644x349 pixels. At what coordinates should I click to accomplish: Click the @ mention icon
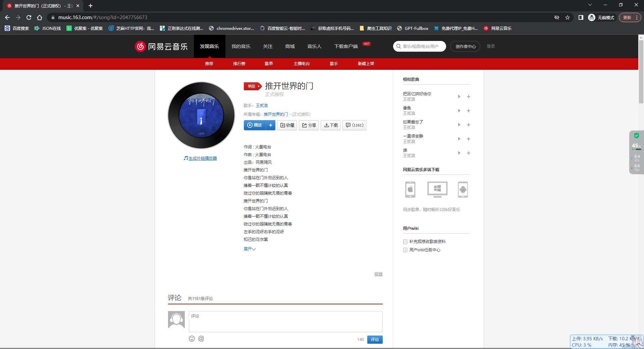pos(201,339)
